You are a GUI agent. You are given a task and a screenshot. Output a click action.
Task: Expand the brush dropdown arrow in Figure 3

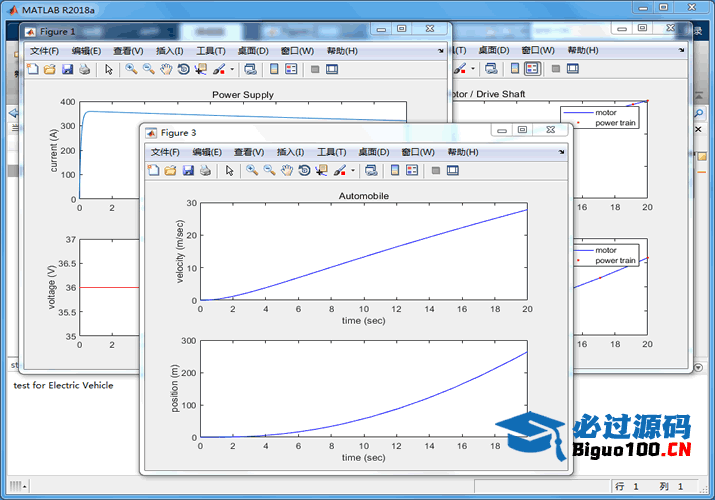tap(353, 171)
